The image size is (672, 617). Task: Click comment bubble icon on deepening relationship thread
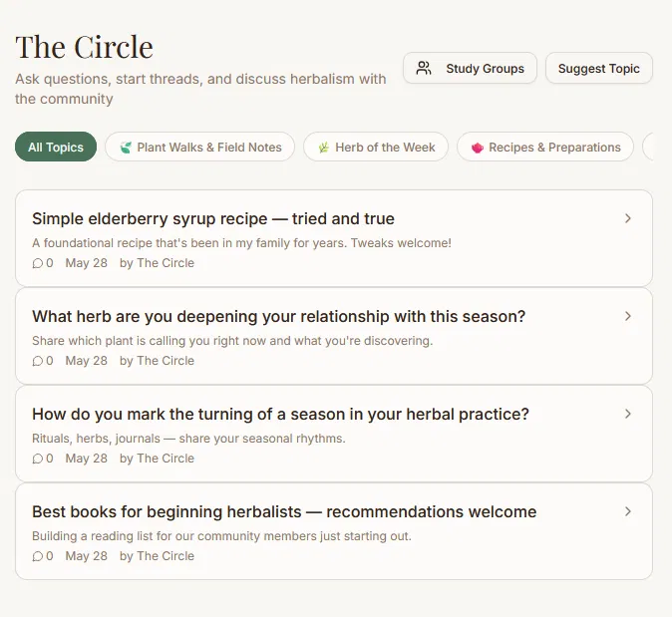38,361
